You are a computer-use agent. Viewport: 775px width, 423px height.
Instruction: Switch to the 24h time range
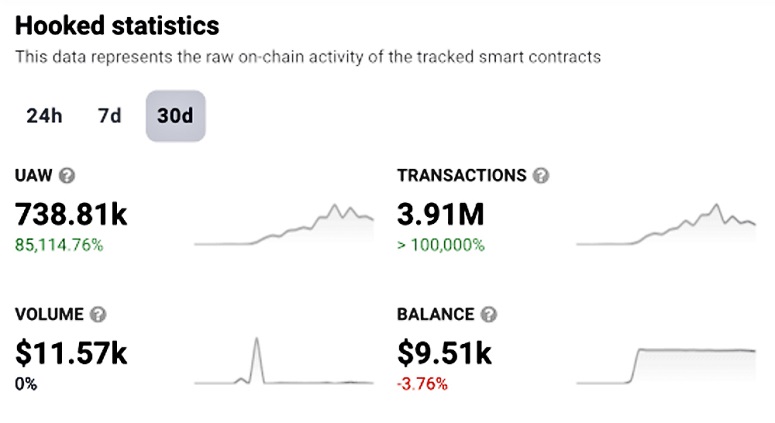click(44, 116)
